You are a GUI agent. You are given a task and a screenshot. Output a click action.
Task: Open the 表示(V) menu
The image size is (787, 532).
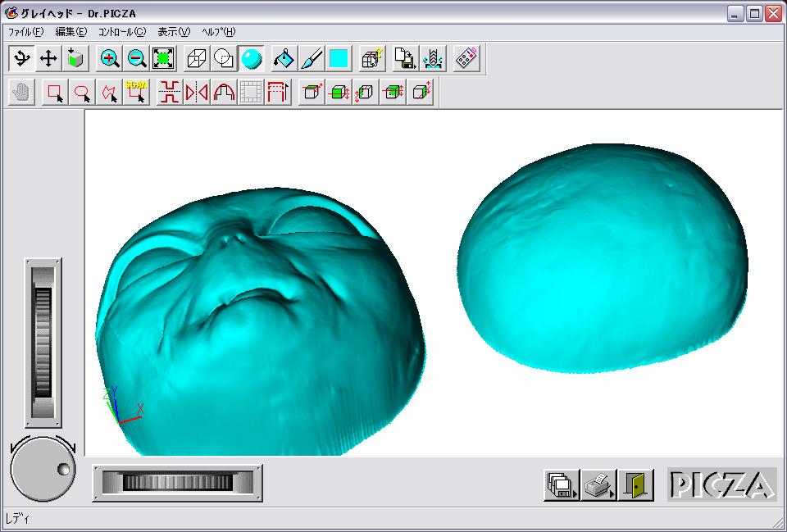click(174, 32)
